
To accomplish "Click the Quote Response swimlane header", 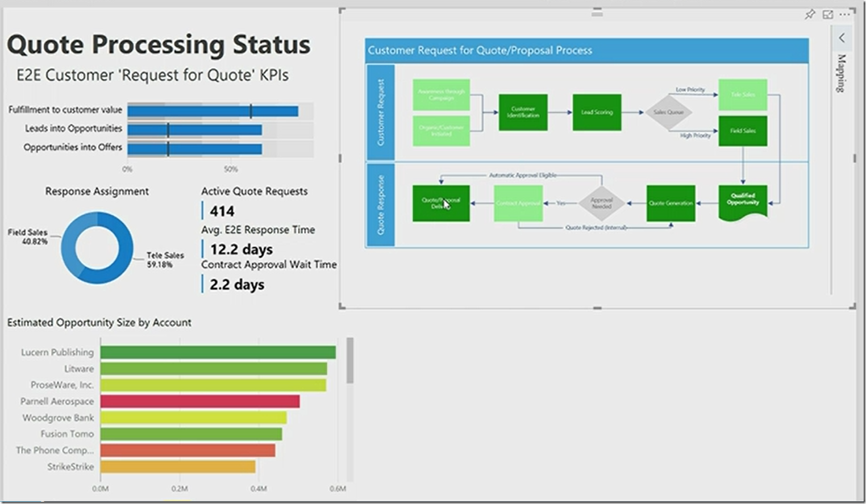I will (x=380, y=205).
